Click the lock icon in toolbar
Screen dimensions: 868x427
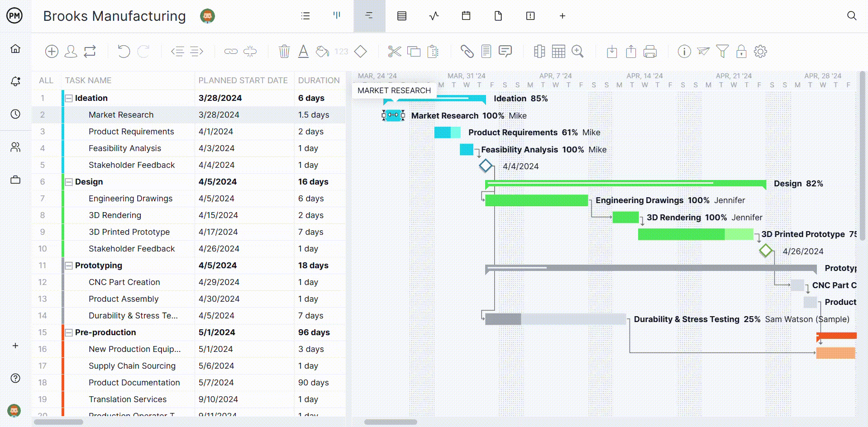point(741,52)
